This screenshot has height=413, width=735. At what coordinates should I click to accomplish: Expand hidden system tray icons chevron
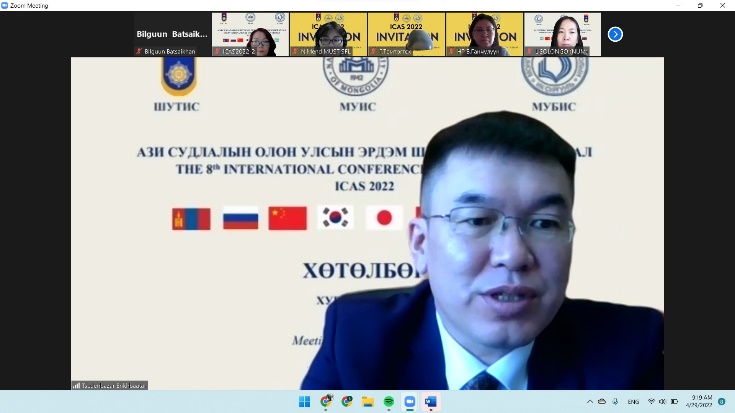590,402
